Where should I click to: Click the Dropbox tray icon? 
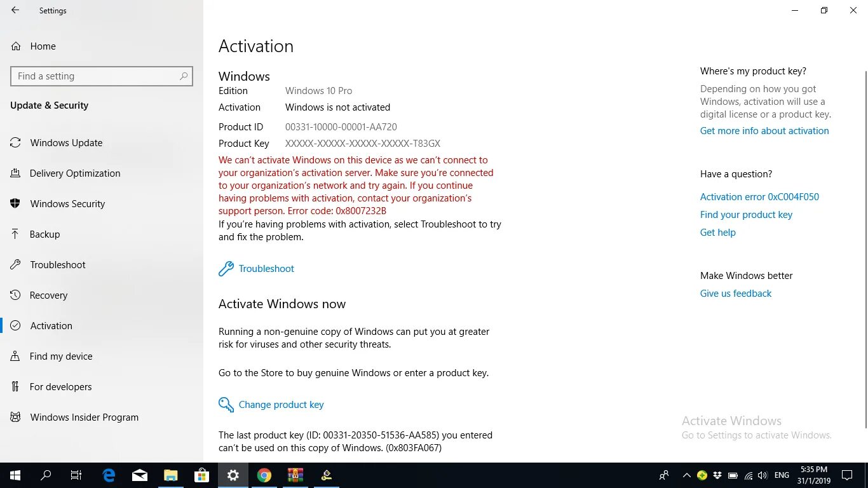(717, 475)
